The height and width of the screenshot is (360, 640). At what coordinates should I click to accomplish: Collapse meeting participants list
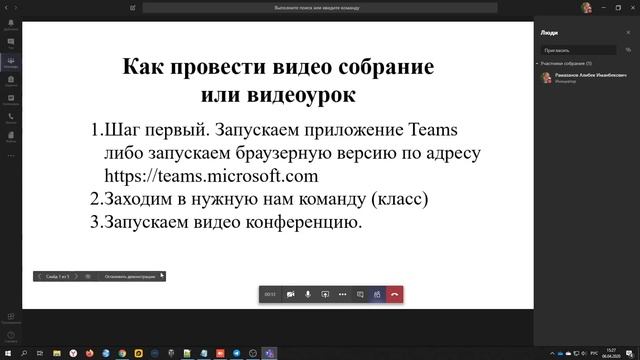(538, 64)
